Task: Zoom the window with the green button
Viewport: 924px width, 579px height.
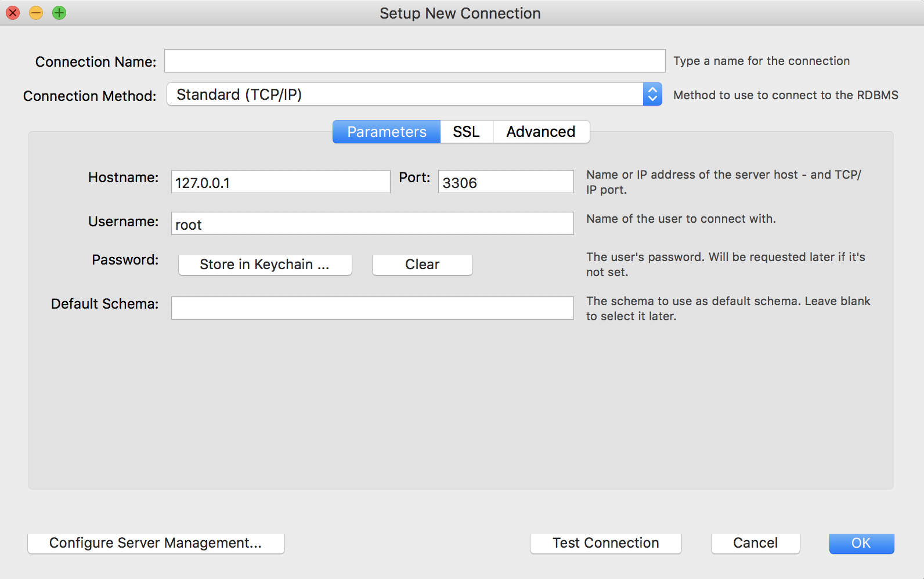Action: click(x=59, y=13)
